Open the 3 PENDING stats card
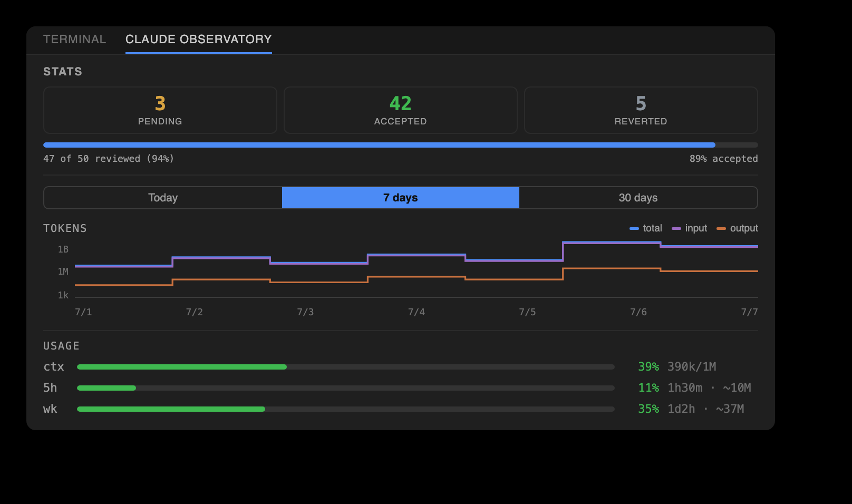The width and height of the screenshot is (852, 504). pos(160,110)
